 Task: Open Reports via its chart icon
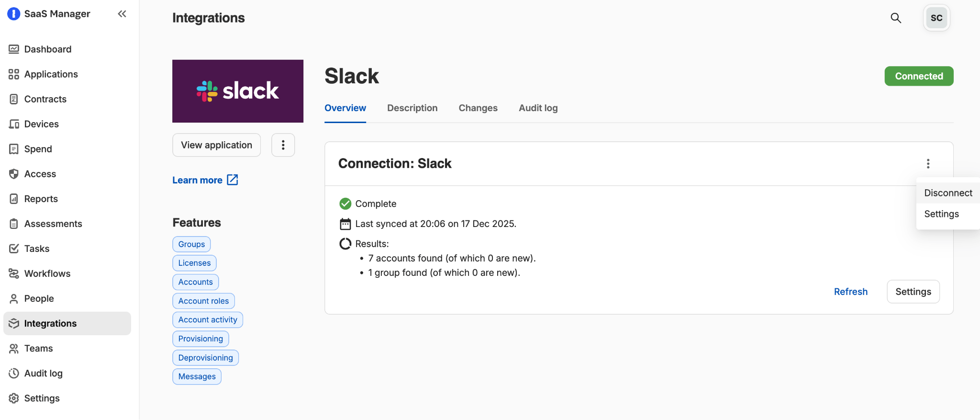pos(14,199)
